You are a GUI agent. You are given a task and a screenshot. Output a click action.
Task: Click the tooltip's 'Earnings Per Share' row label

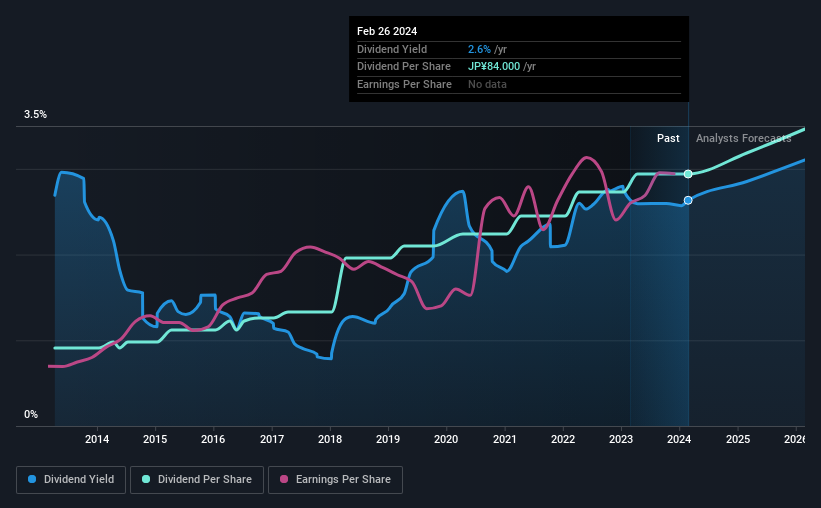point(404,84)
